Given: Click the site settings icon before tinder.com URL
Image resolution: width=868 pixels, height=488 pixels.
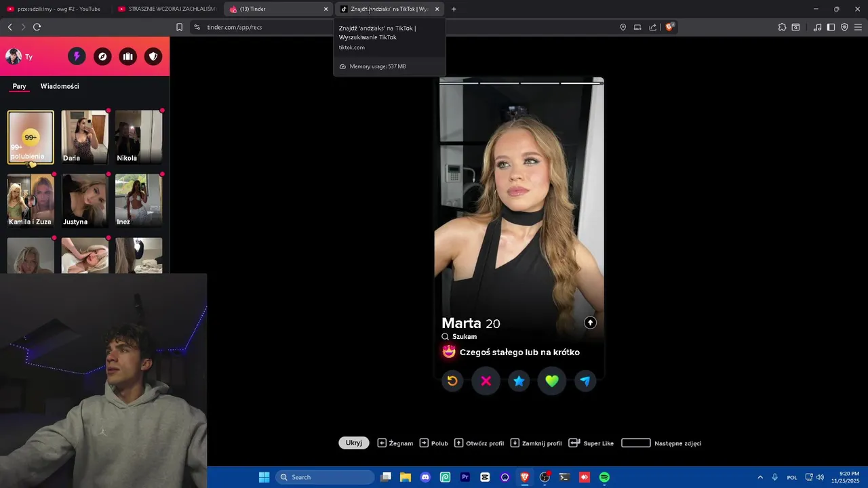Looking at the screenshot, I should (197, 27).
